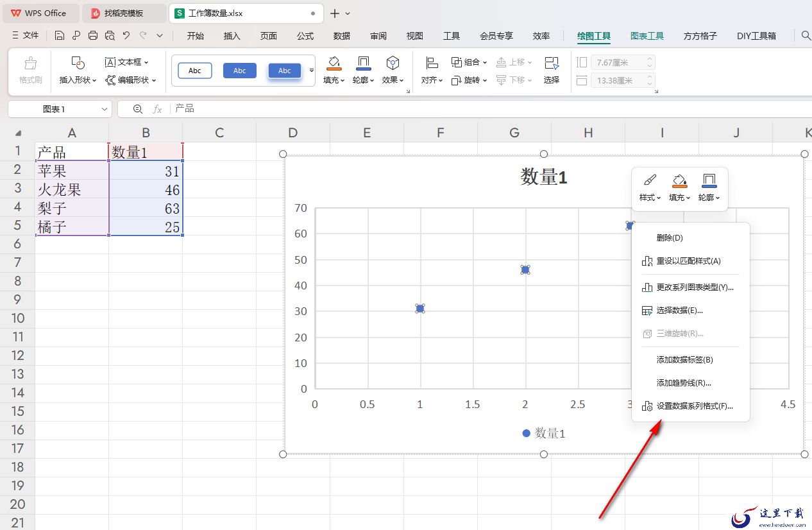Click the 选择 selection pane icon
The height and width of the screenshot is (530, 812).
pyautogui.click(x=552, y=63)
